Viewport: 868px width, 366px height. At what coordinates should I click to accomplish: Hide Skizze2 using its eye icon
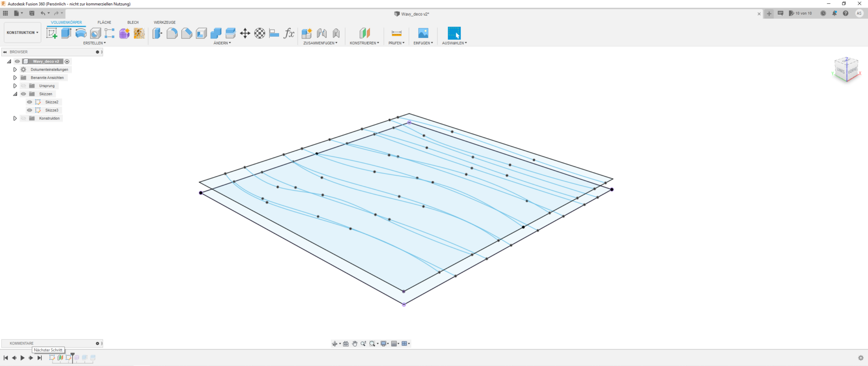click(30, 102)
